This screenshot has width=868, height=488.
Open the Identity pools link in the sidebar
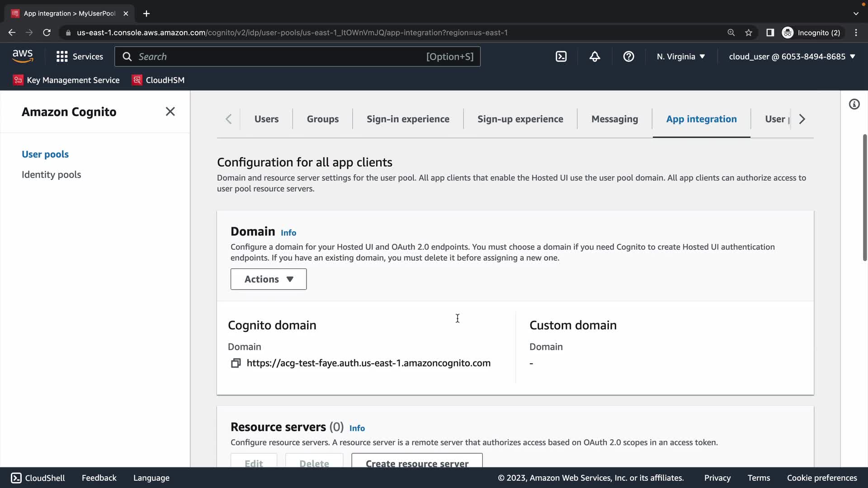click(51, 174)
